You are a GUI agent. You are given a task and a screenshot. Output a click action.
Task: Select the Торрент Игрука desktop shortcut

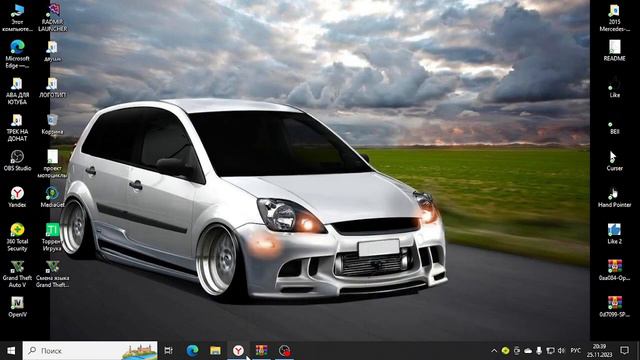click(x=52, y=237)
